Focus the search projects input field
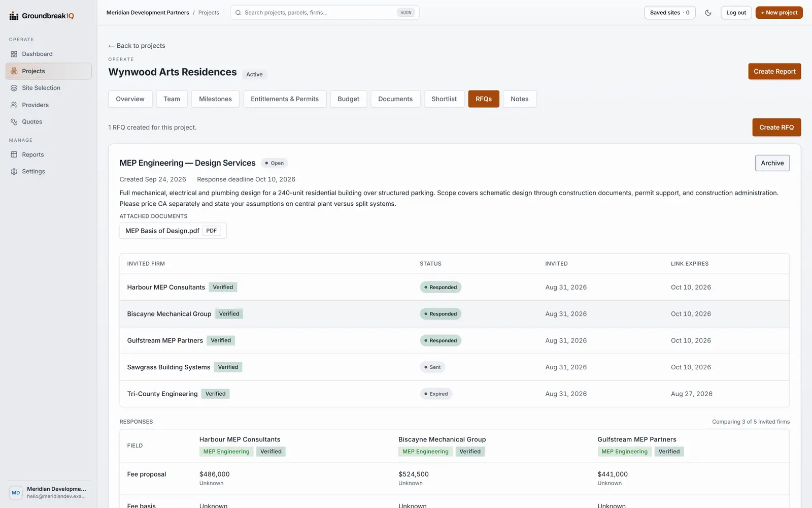This screenshot has width=812, height=508. pyautogui.click(x=325, y=13)
